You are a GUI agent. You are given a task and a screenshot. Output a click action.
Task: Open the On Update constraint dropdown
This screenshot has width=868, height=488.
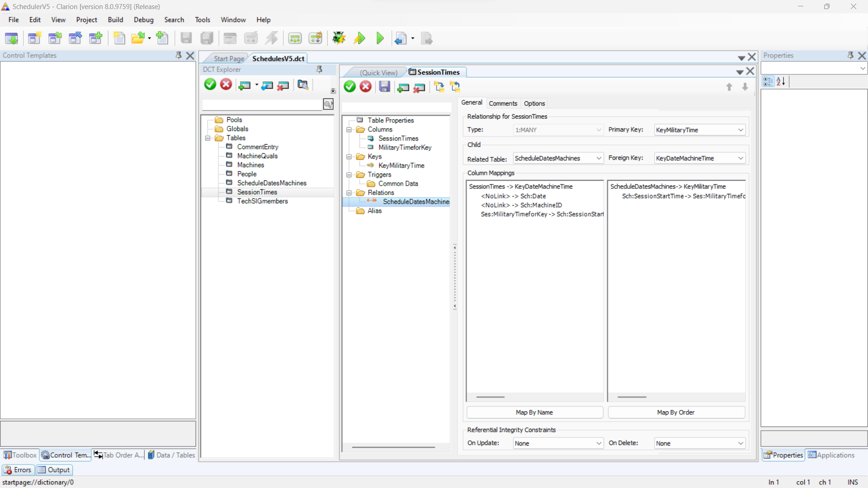pos(599,443)
